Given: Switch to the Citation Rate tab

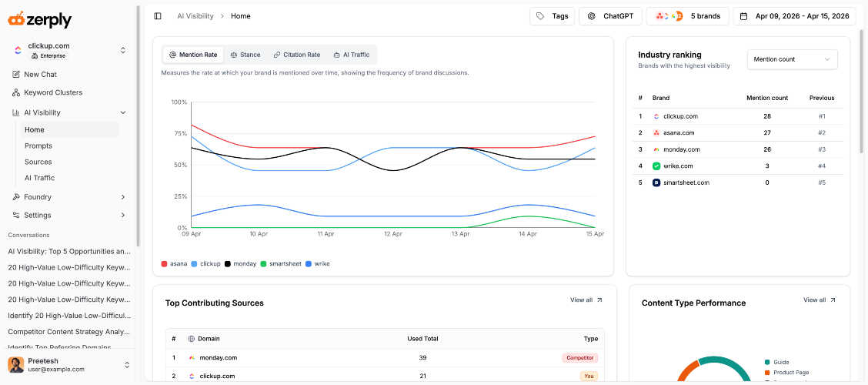Looking at the screenshot, I should point(296,55).
